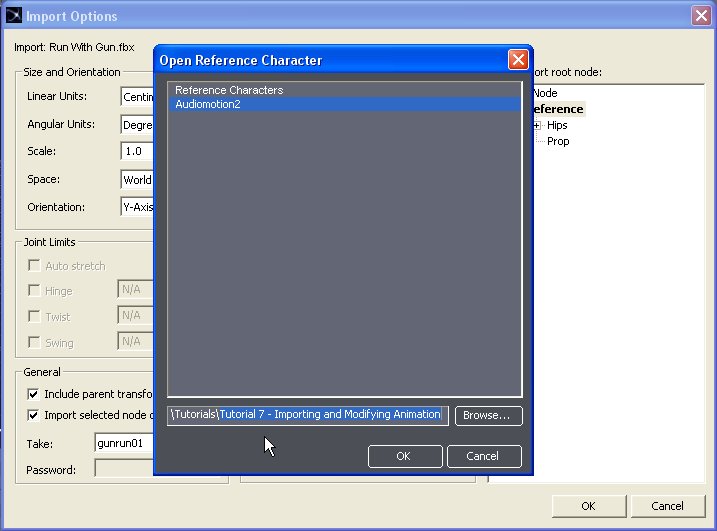The image size is (717, 531).
Task: Open the Linear Units dropdown
Action: 137,97
